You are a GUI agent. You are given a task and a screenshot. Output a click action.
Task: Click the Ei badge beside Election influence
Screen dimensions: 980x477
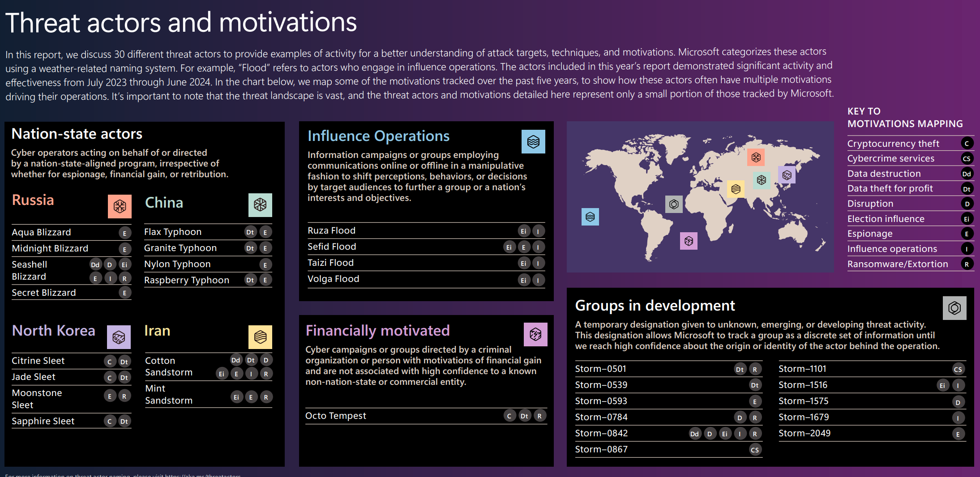coord(967,219)
